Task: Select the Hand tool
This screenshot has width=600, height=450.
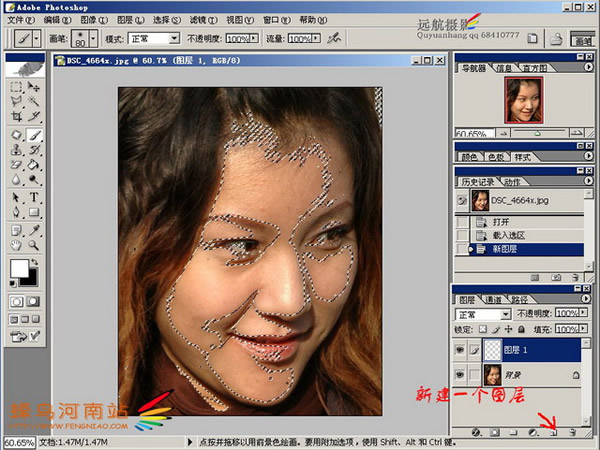Action: point(16,245)
